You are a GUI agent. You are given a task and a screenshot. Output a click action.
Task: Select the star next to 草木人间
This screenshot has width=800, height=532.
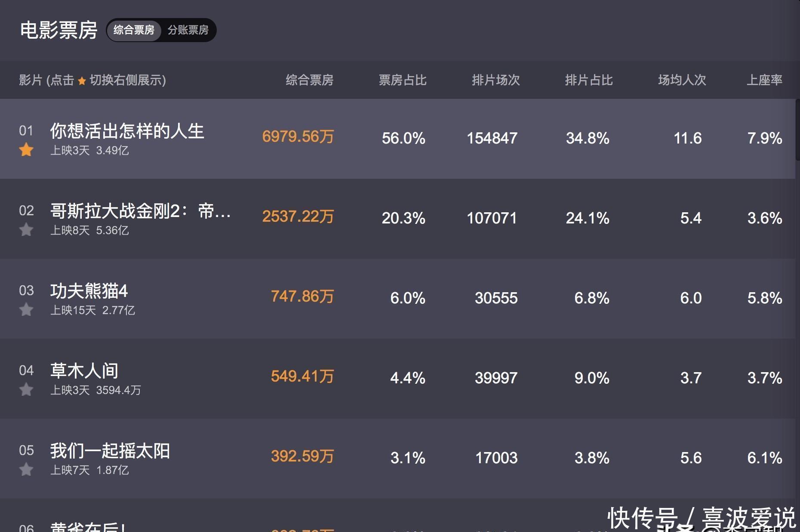(26, 390)
